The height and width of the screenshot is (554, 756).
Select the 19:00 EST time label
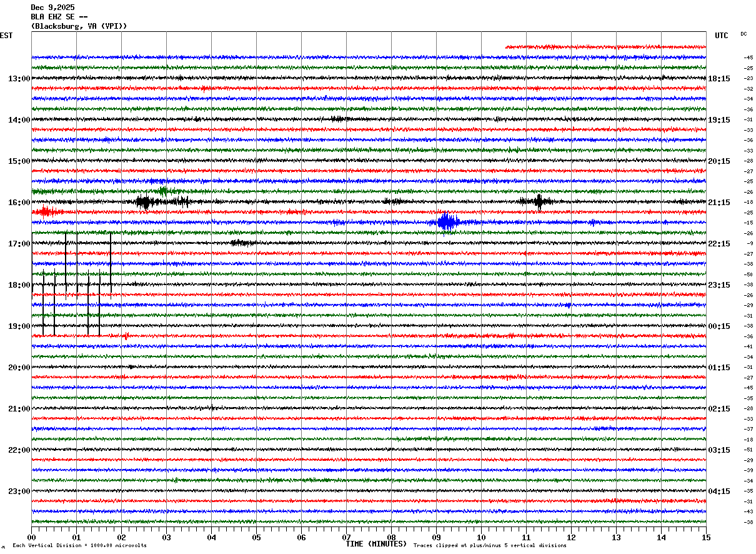(x=19, y=326)
